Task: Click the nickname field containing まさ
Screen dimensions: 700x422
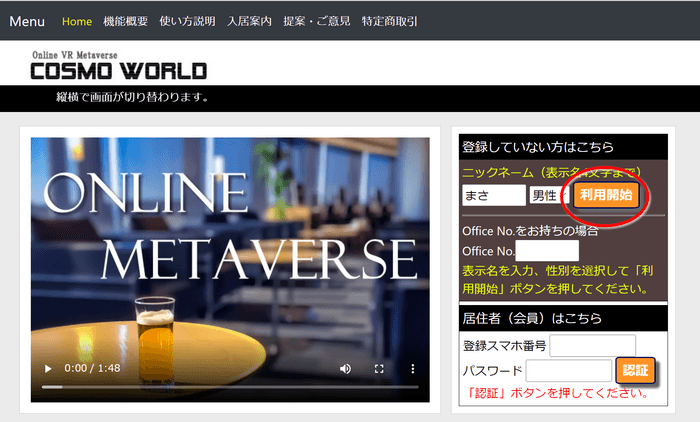Action: click(493, 196)
